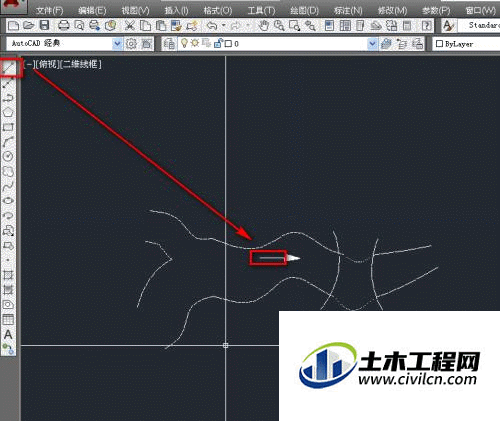This screenshot has width=500, height=421.
Task: Open the 绘图(D) menu
Action: coord(304,11)
